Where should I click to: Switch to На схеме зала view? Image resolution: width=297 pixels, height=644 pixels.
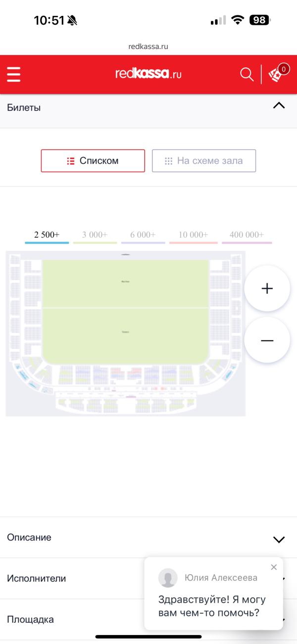204,161
